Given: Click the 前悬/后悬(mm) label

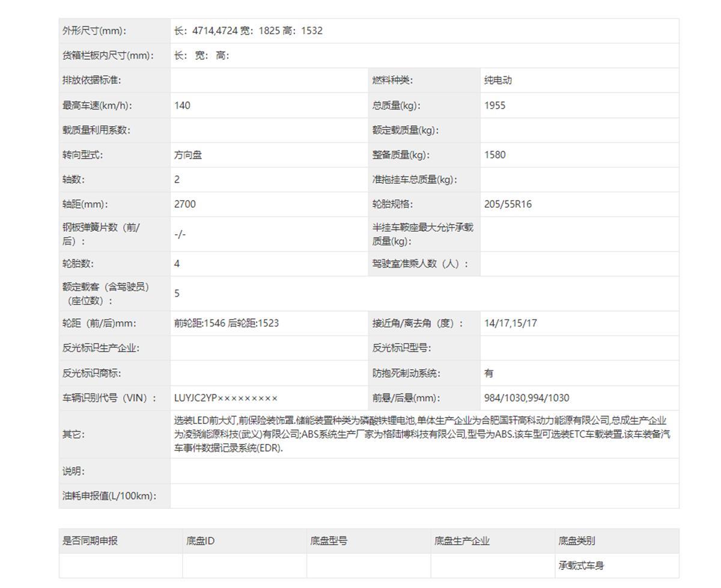Looking at the screenshot, I should tap(406, 398).
